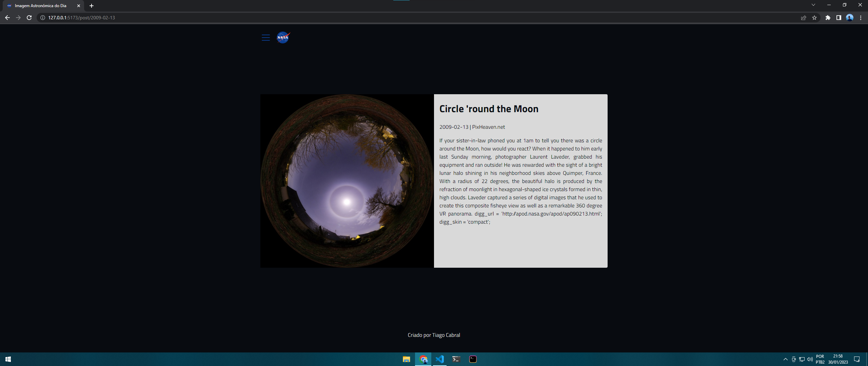This screenshot has width=868, height=366.
Task: Open the Start menu
Action: [8, 359]
